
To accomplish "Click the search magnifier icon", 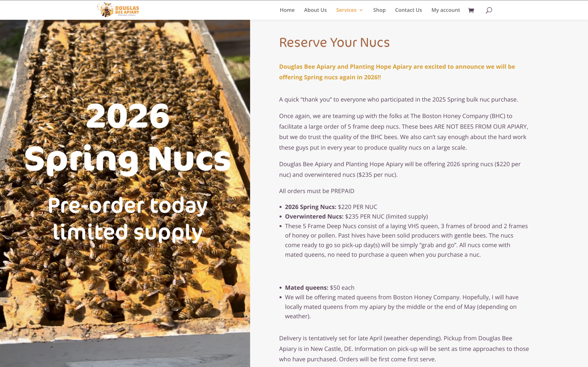I will point(489,10).
